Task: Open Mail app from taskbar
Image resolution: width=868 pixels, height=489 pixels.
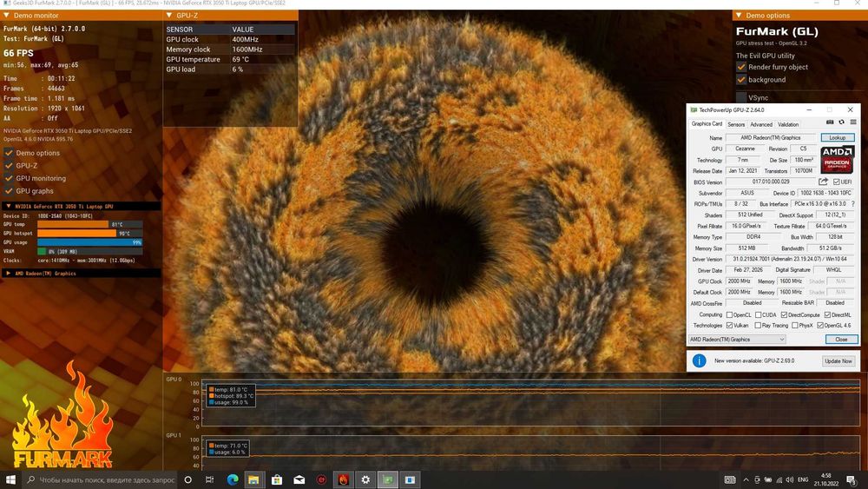Action: (x=299, y=479)
